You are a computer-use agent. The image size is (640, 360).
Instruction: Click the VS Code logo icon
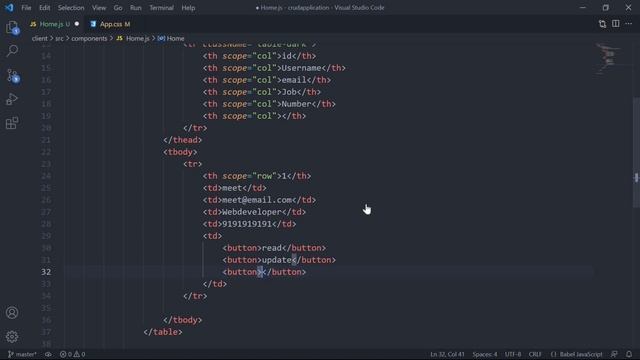click(x=9, y=7)
